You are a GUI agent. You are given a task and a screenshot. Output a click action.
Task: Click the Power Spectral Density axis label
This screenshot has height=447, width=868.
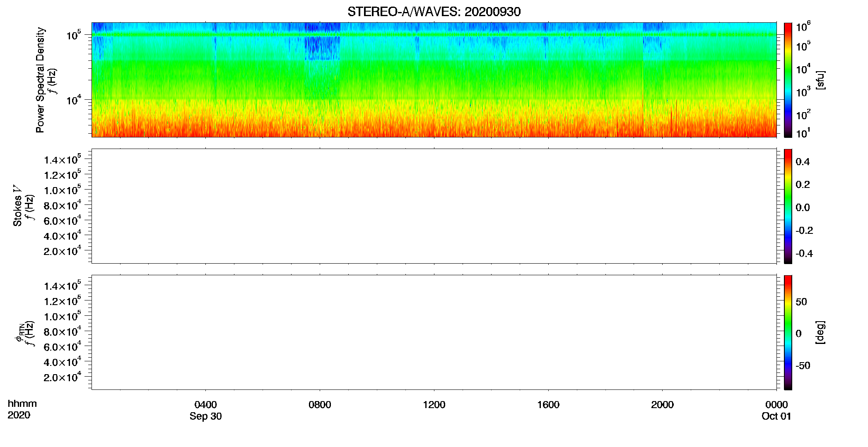click(x=40, y=80)
